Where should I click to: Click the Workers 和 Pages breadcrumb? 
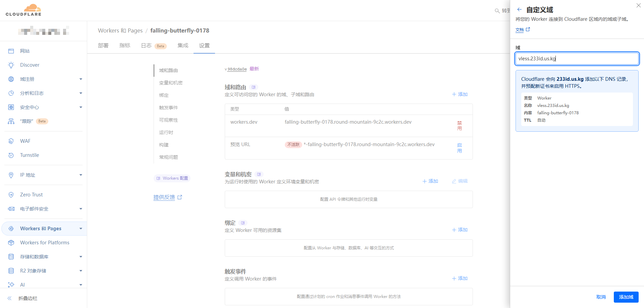[x=120, y=30]
